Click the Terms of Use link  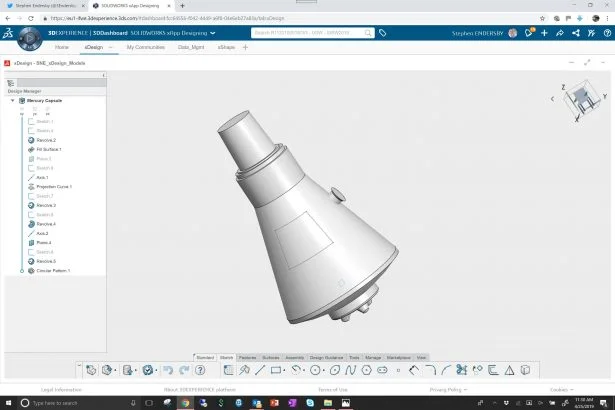click(332, 389)
